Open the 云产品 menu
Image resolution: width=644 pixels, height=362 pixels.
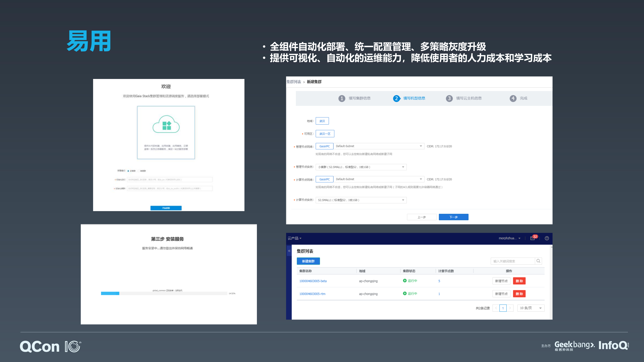point(294,238)
